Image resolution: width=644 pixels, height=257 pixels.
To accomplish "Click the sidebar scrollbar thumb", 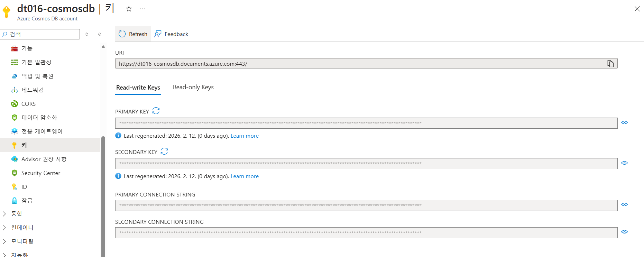I will (103, 196).
